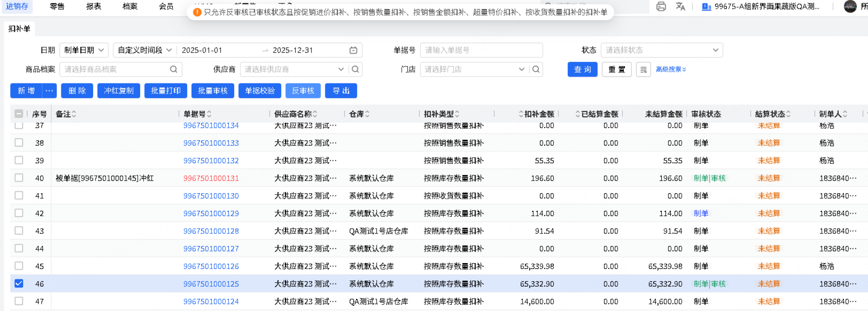Click search icon next to 供应商 field
868x311 pixels.
(355, 69)
